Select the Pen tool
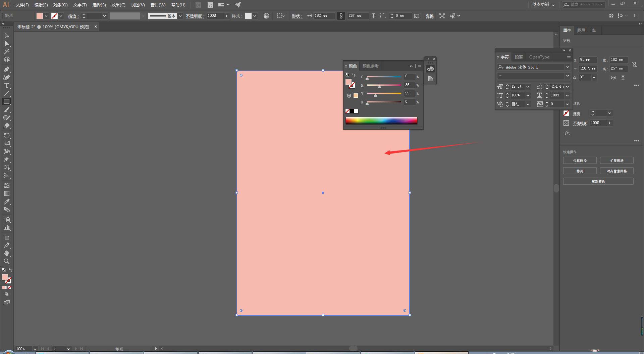This screenshot has width=644, height=354. coord(6,69)
